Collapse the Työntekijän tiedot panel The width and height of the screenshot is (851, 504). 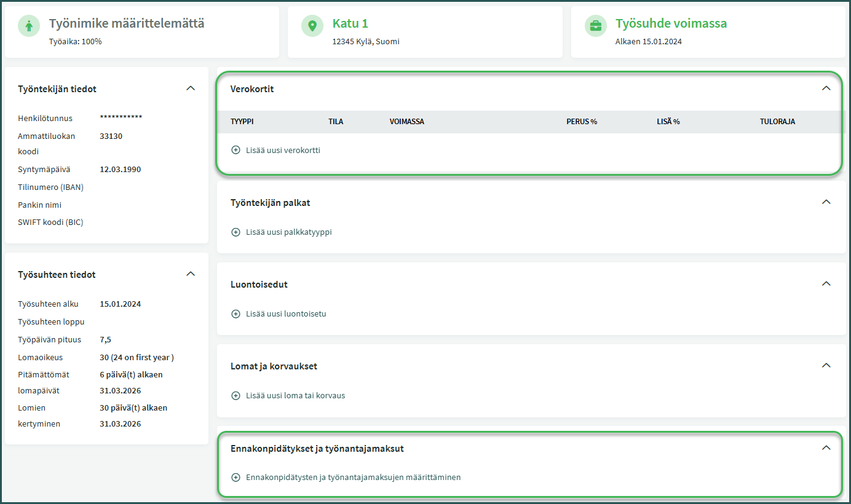point(191,89)
